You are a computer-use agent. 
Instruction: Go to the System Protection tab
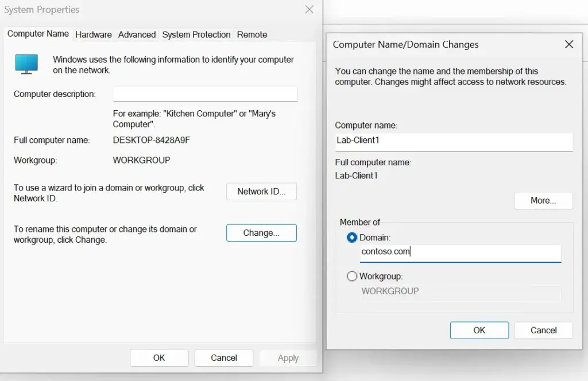tap(196, 34)
